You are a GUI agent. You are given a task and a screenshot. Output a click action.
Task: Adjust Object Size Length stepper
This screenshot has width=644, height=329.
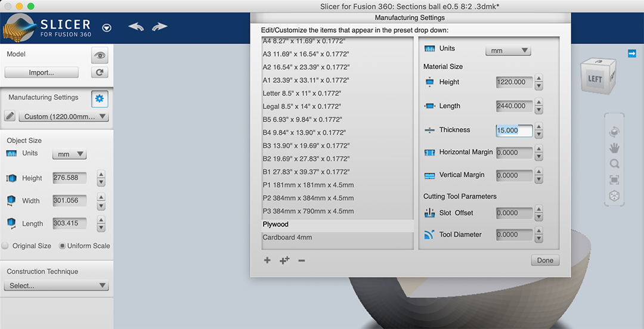[101, 224]
